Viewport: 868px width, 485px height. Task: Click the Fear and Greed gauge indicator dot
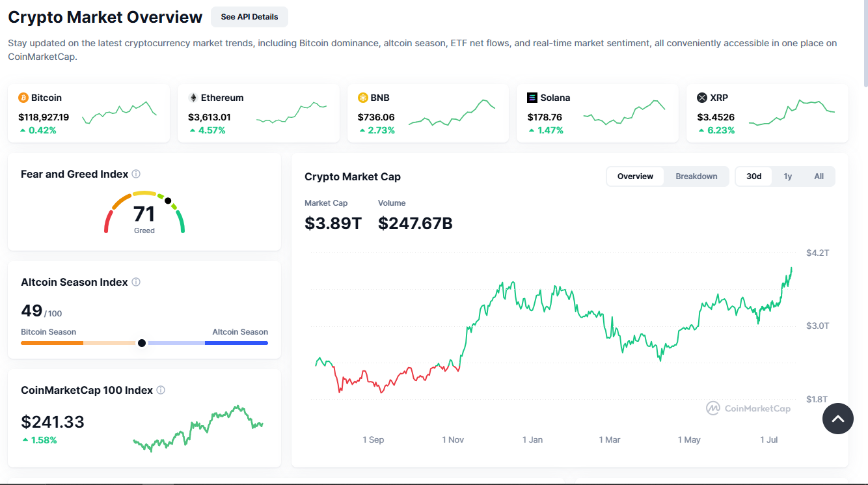click(x=168, y=201)
